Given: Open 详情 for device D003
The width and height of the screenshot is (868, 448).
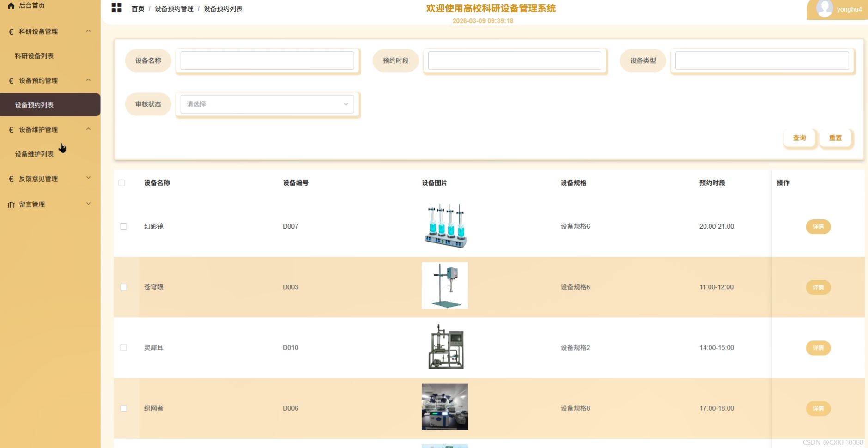Looking at the screenshot, I should (818, 287).
